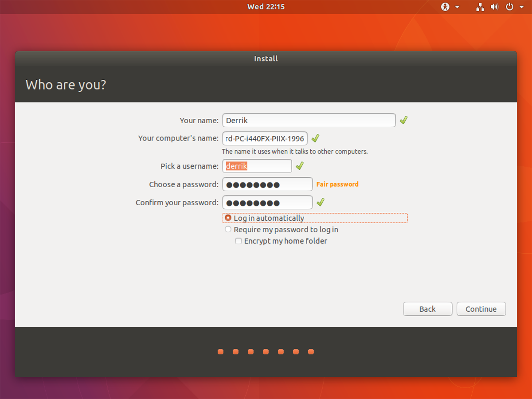This screenshot has height=399, width=532.
Task: Click the Install window title
Action: [x=266, y=59]
